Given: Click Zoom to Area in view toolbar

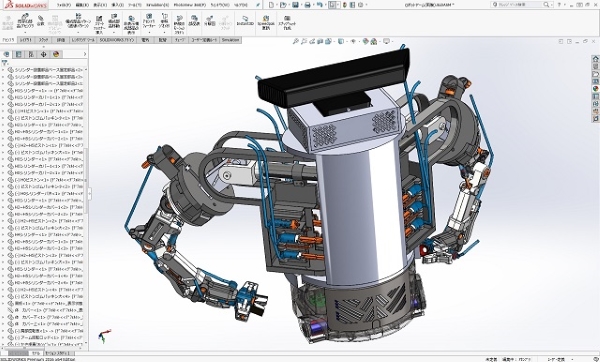Looking at the screenshot, I should click(x=304, y=41).
